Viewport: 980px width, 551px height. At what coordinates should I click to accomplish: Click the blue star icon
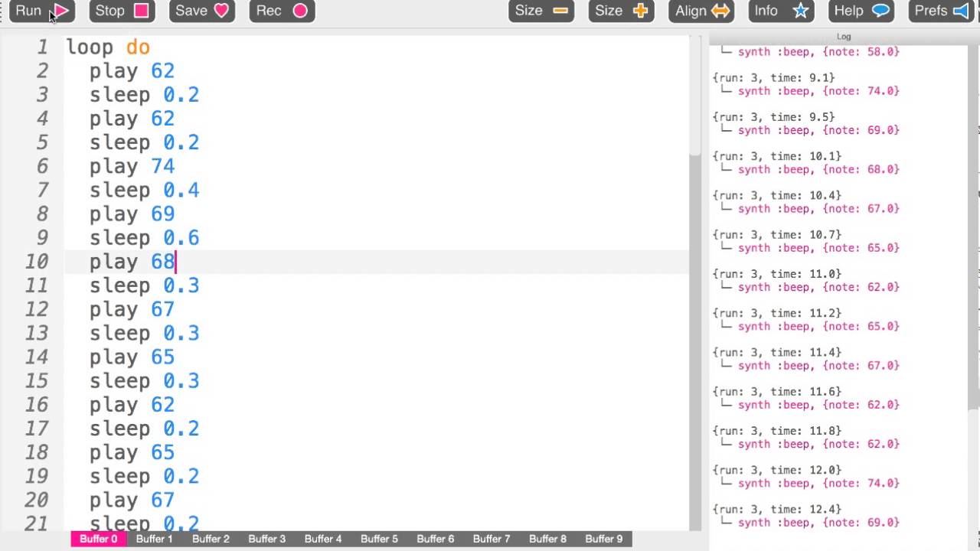tap(801, 11)
